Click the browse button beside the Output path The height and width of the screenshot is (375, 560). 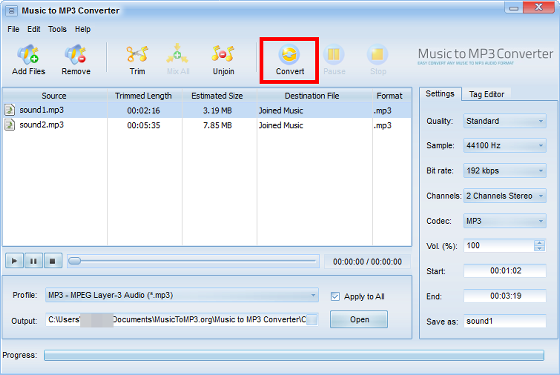point(312,320)
